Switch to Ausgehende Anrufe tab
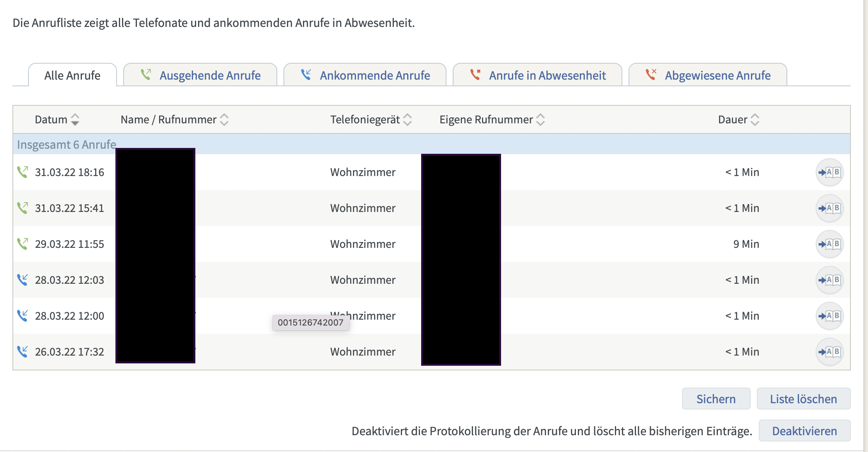The width and height of the screenshot is (868, 452). pyautogui.click(x=200, y=75)
